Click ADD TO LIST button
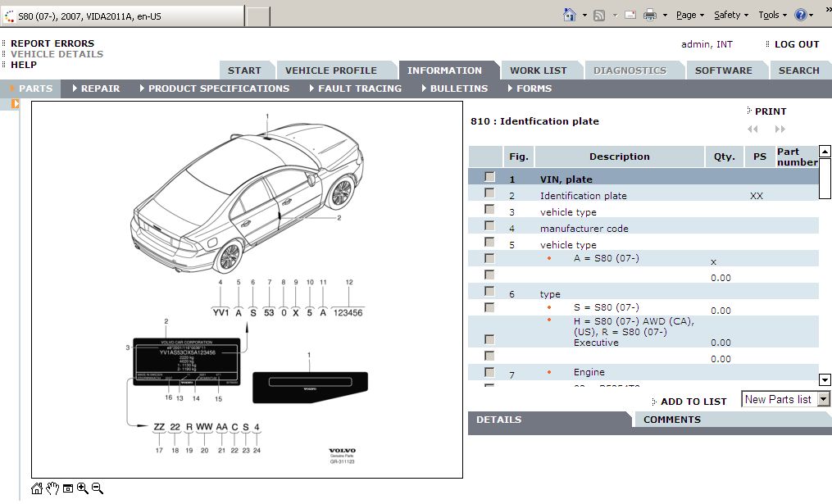 click(x=693, y=402)
